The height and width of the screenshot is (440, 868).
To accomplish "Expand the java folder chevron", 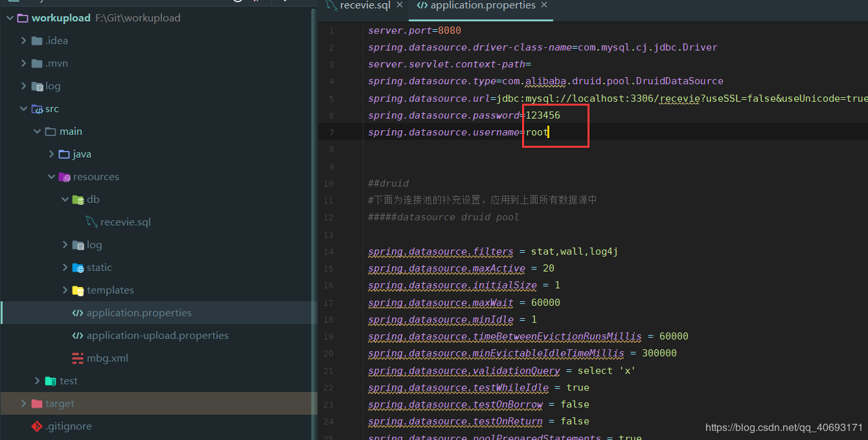I will 51,154.
